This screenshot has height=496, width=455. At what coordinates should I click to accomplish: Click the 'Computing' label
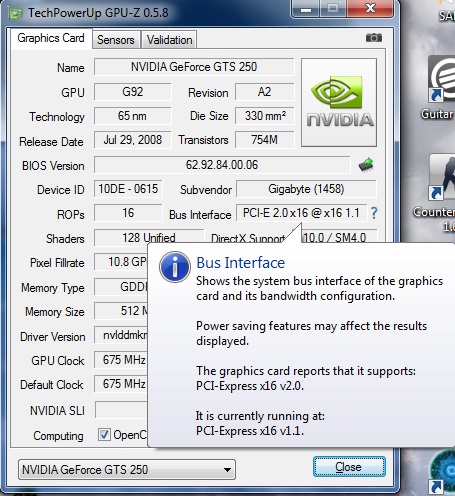coord(58,436)
